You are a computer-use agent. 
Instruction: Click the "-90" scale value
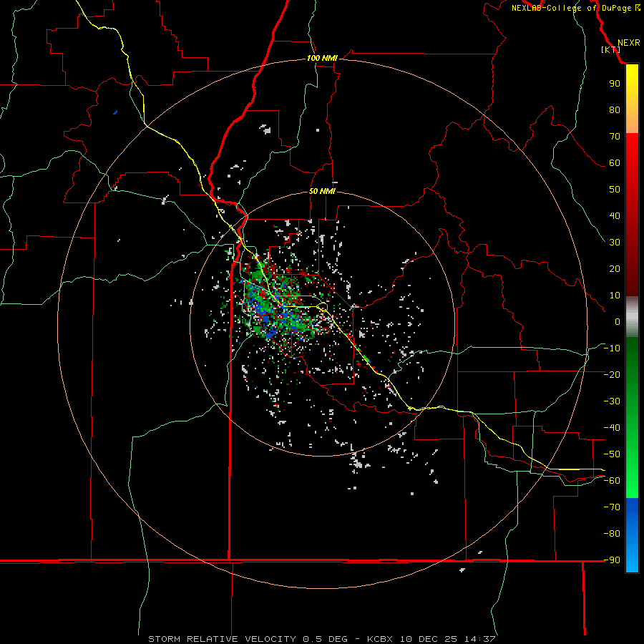(612, 560)
